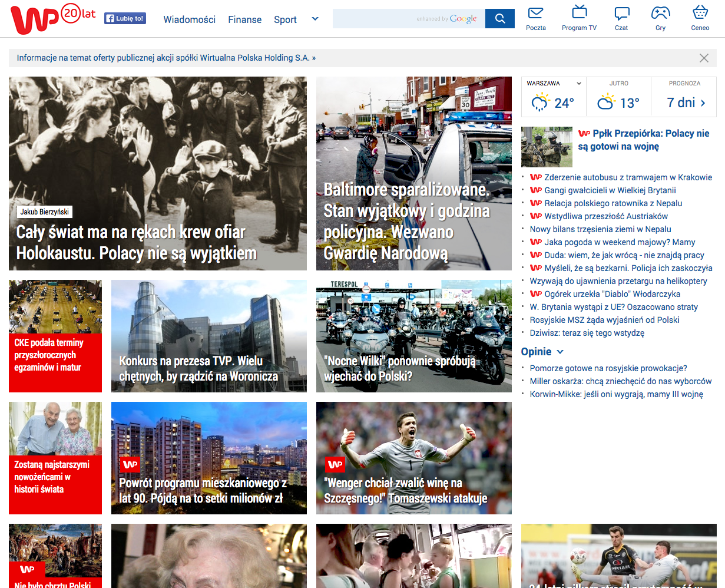This screenshot has width=725, height=588.
Task: Open the Sport navigation item
Action: coord(285,19)
